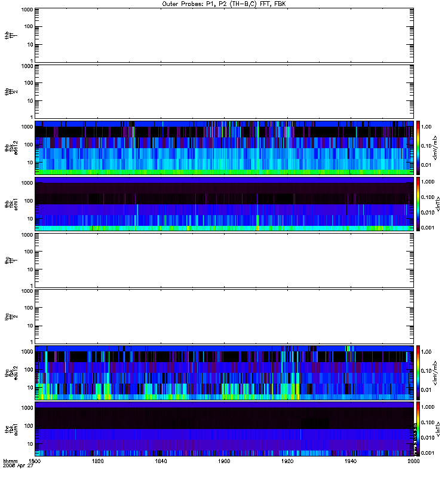Click the '1000' y-tick of thb fbk edc12

click(x=27, y=127)
